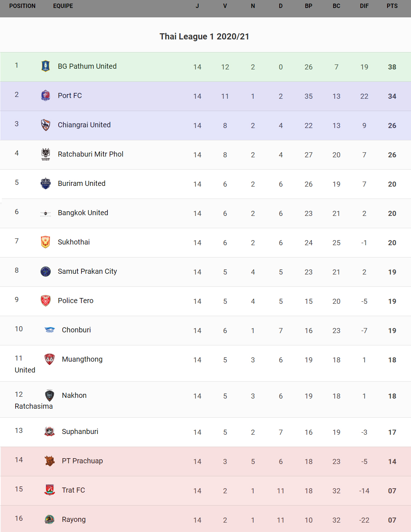Sort table by the PTS column header
The width and height of the screenshot is (411, 532).
coord(392,6)
